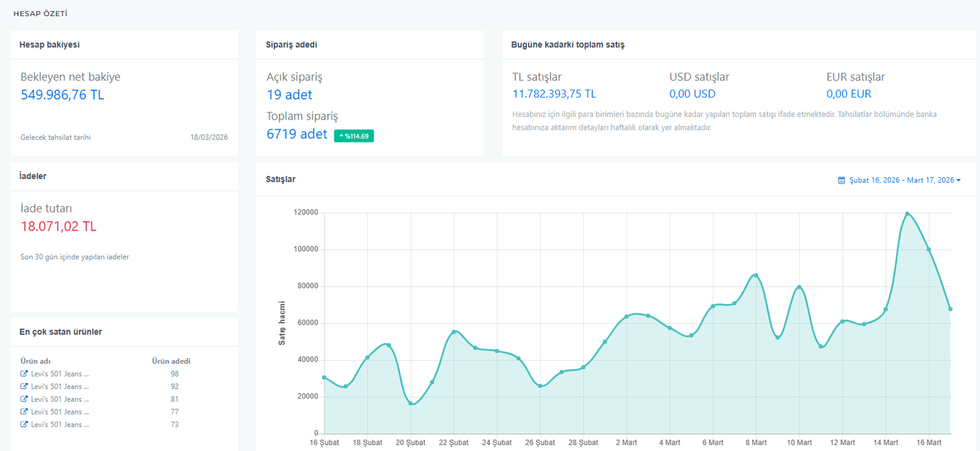The width and height of the screenshot is (980, 451).
Task: Open external link icon for product with 98 sold
Action: tap(24, 374)
